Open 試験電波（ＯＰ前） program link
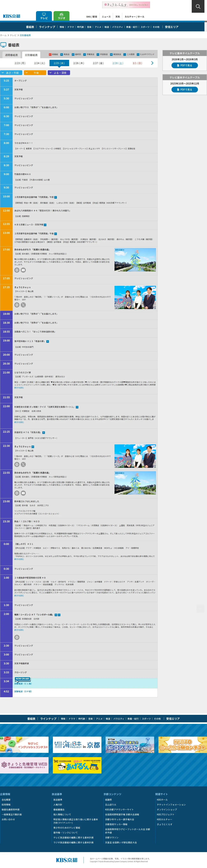This screenshot has height=868, width=207. coord(23,691)
